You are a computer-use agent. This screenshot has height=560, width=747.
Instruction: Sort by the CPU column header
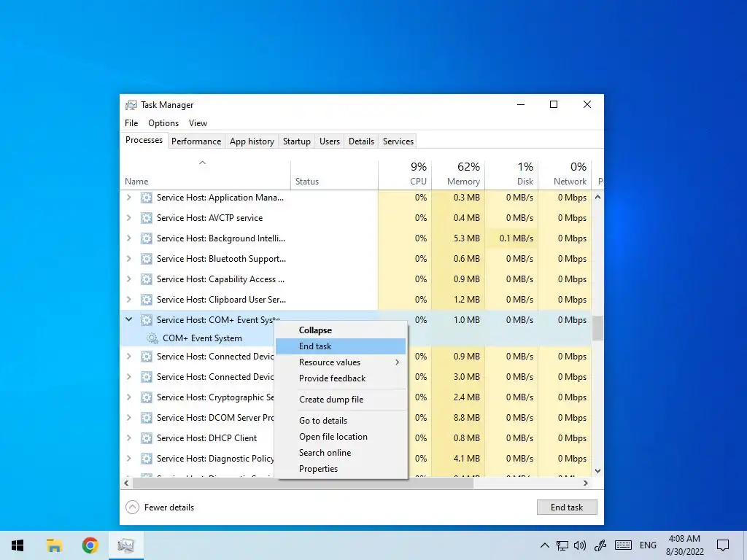405,174
